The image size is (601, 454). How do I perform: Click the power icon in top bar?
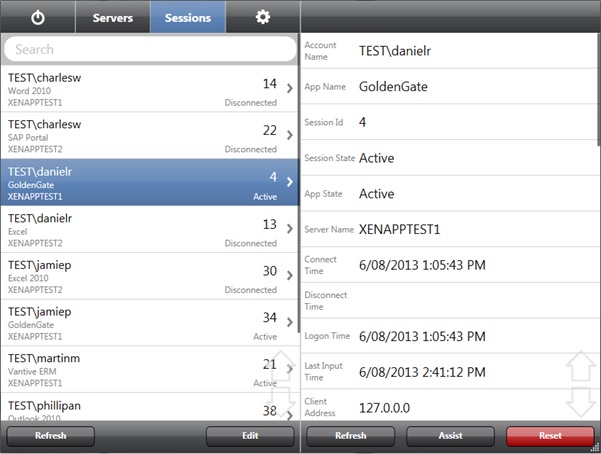coord(38,17)
